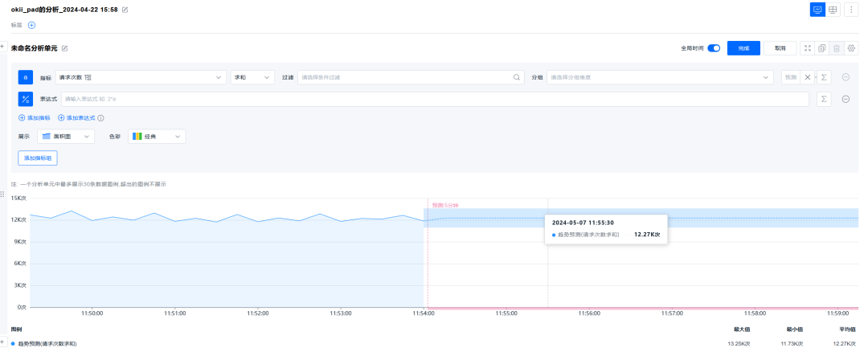Click the fullscreen expand icon
The image size is (868, 352).
pyautogui.click(x=808, y=48)
